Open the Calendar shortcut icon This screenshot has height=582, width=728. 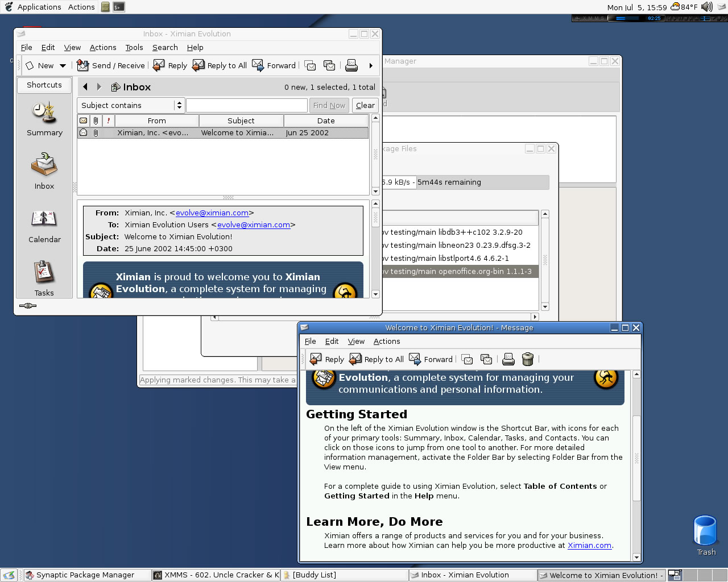(44, 226)
